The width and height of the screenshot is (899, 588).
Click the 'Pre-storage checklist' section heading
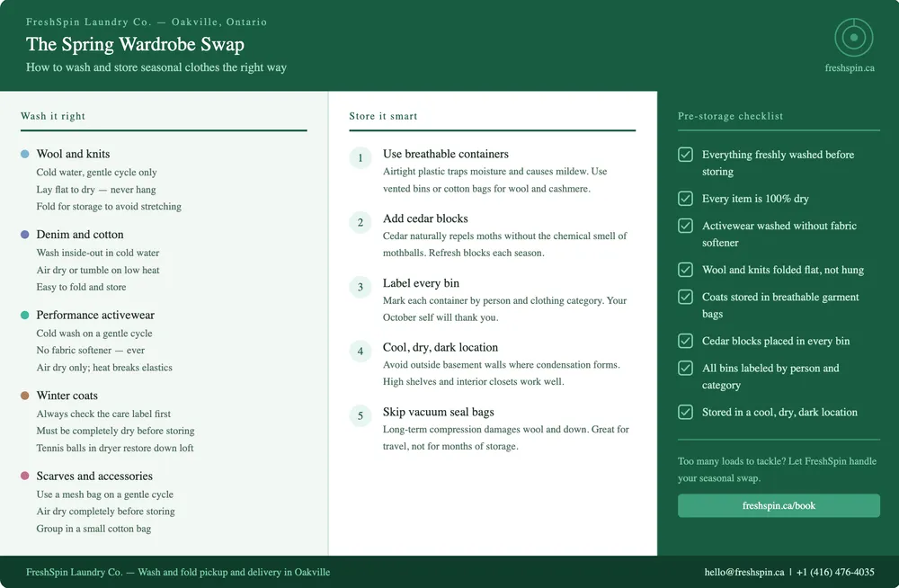pos(730,116)
